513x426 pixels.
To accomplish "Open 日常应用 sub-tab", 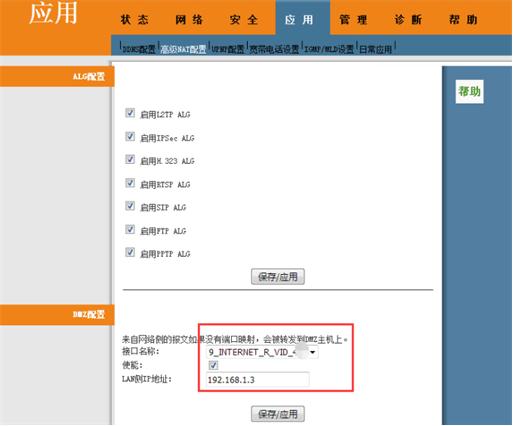I will [x=375, y=49].
